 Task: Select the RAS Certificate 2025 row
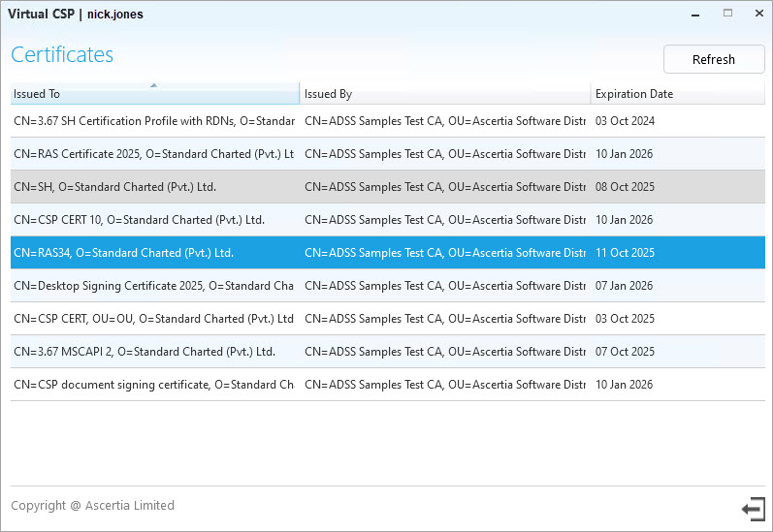tap(153, 154)
